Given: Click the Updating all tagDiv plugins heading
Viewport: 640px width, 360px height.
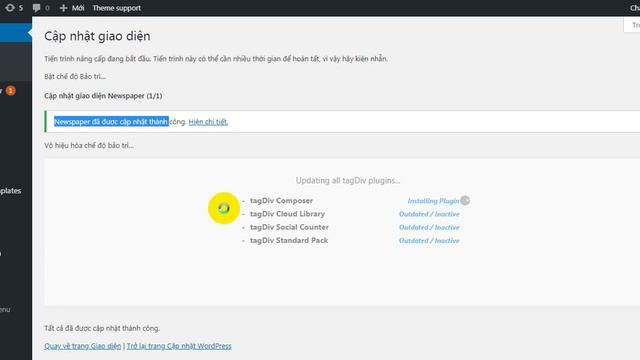Looking at the screenshot, I should [348, 180].
